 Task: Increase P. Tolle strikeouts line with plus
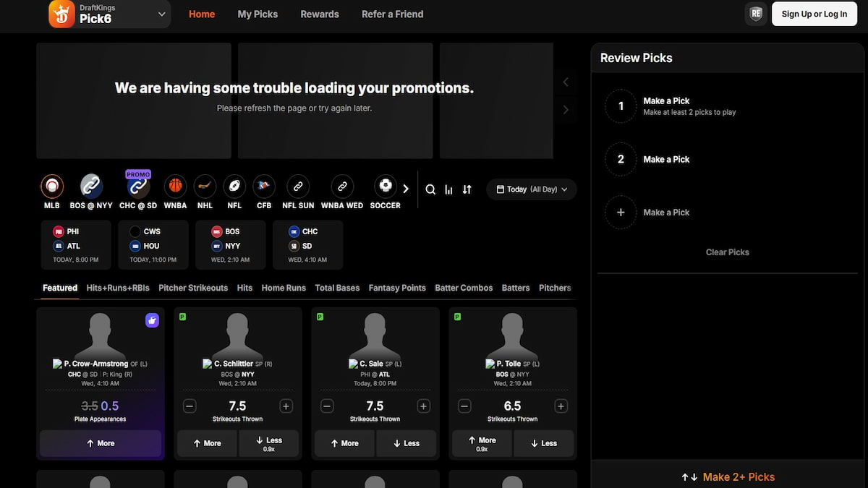pos(561,406)
